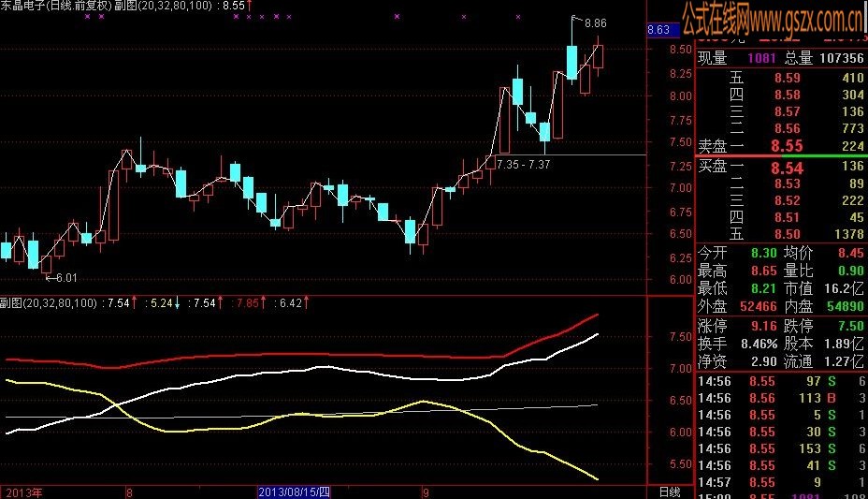
Task: Select the 14:57 tick row at 8.55
Action: (782, 482)
